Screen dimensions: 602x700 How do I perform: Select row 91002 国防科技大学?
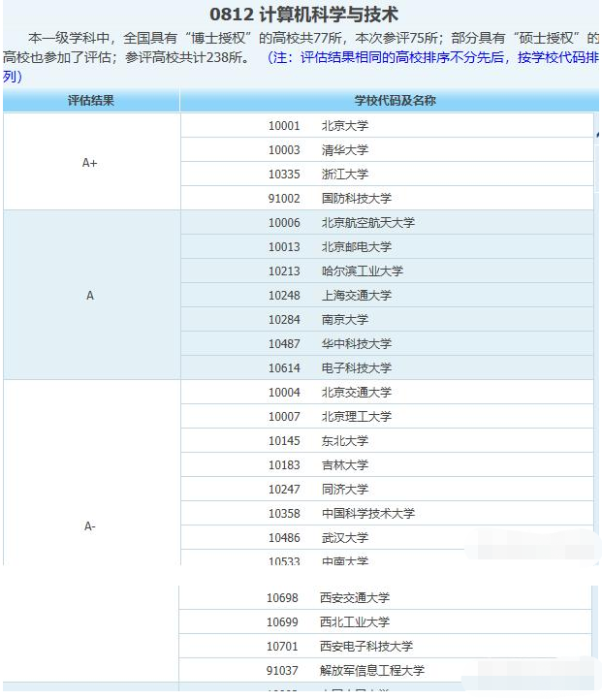[387, 198]
